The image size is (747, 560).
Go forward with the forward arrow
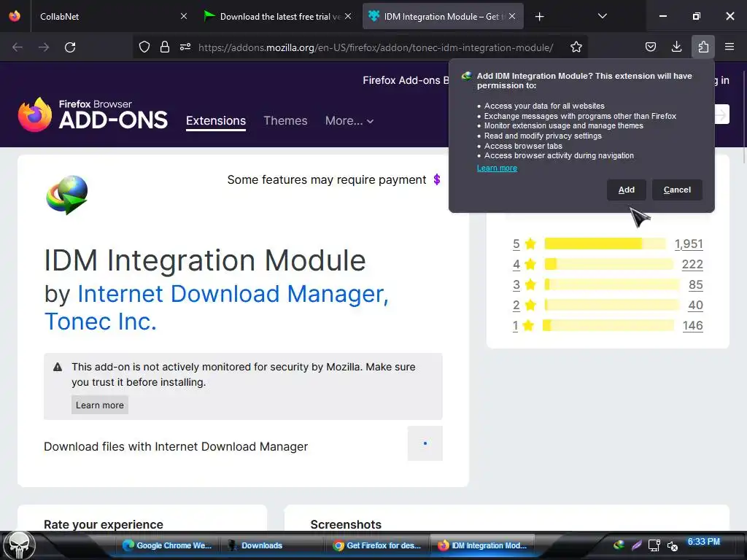[x=44, y=47]
